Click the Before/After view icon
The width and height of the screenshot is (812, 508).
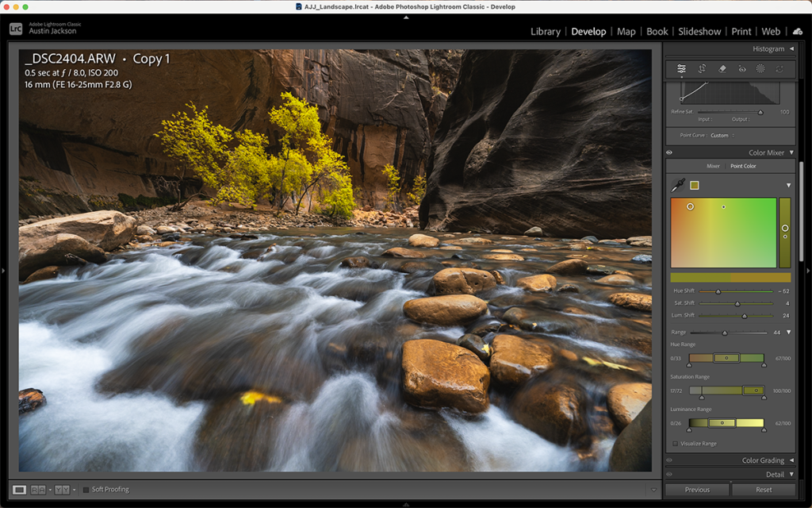[37, 489]
